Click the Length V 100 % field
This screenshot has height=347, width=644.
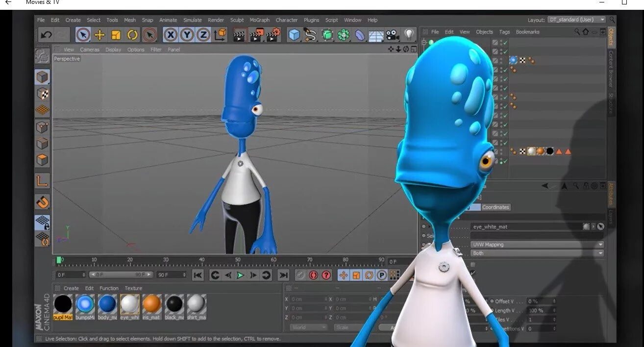542,310
